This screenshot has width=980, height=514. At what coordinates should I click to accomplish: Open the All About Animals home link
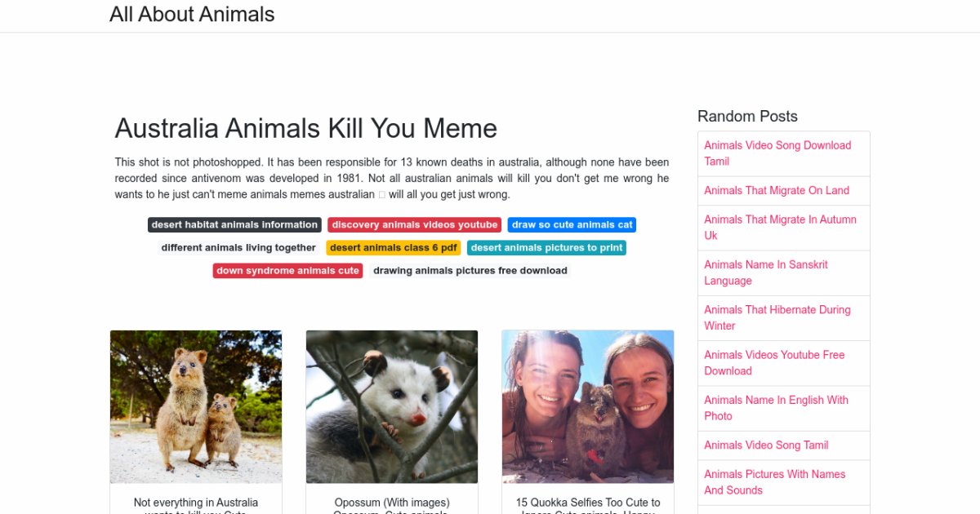192,15
